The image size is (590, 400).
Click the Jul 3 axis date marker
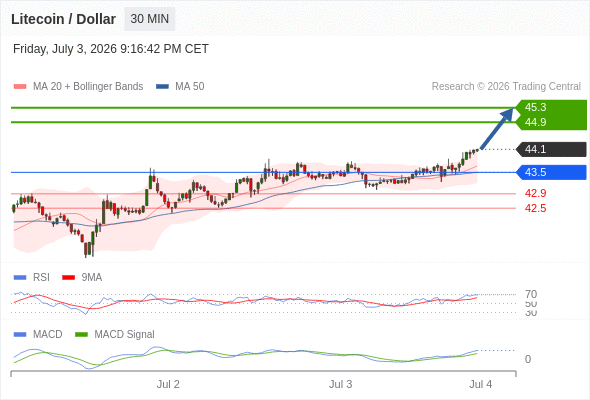(x=341, y=384)
